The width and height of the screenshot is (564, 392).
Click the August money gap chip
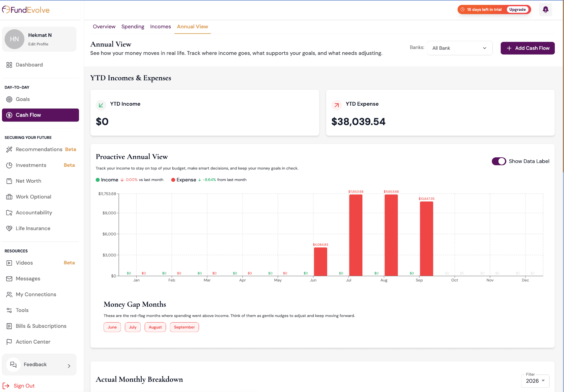(155, 327)
